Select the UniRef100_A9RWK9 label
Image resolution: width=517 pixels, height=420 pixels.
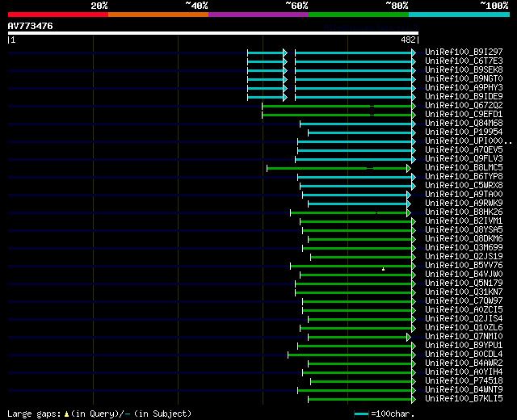[464, 204]
